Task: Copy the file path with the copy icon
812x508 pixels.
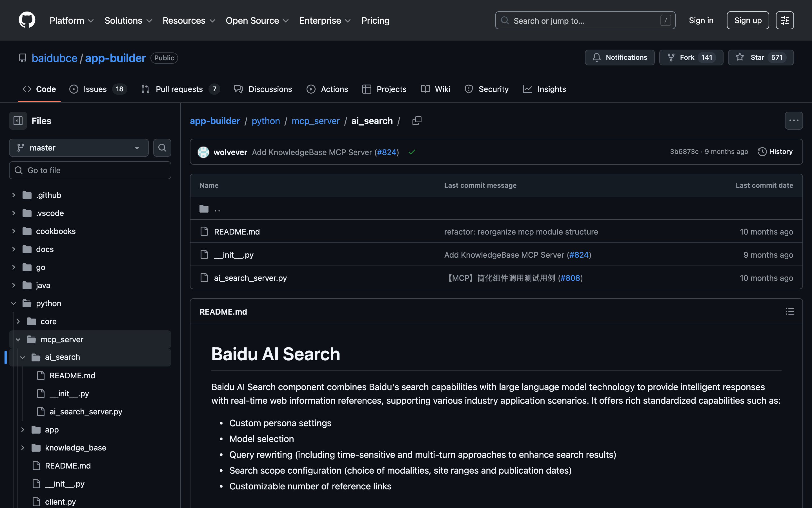Action: (416, 121)
